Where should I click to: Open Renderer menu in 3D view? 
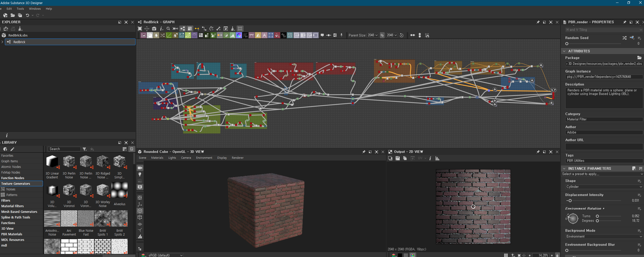tap(238, 158)
